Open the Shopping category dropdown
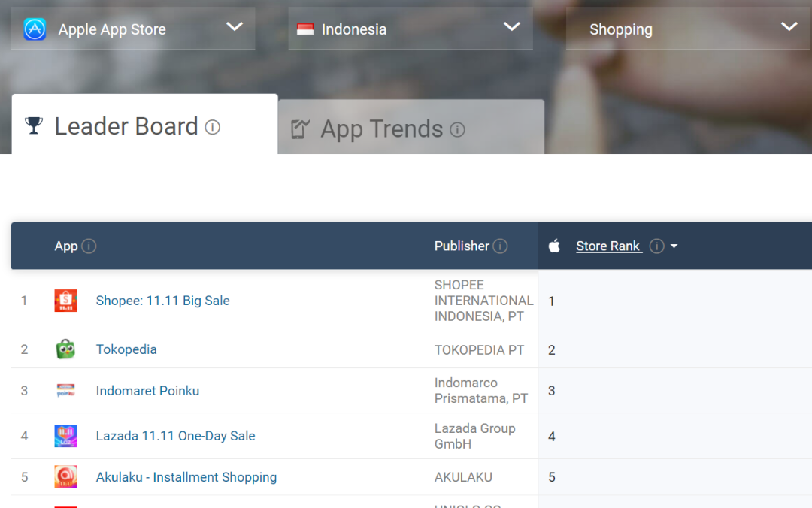 coord(789,27)
